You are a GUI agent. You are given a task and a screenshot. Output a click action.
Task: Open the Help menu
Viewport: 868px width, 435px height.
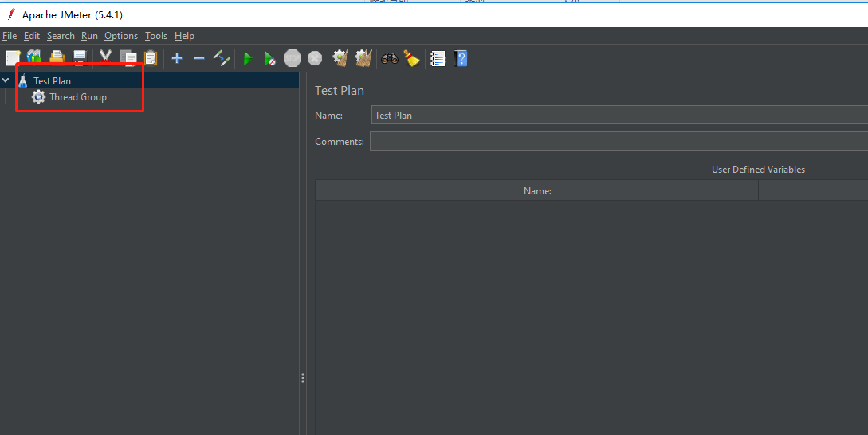tap(184, 35)
